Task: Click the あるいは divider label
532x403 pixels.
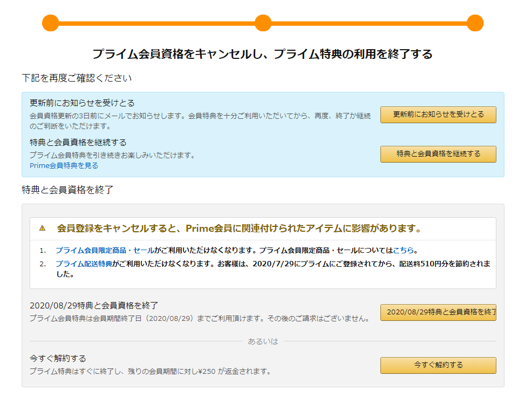Action: (263, 341)
